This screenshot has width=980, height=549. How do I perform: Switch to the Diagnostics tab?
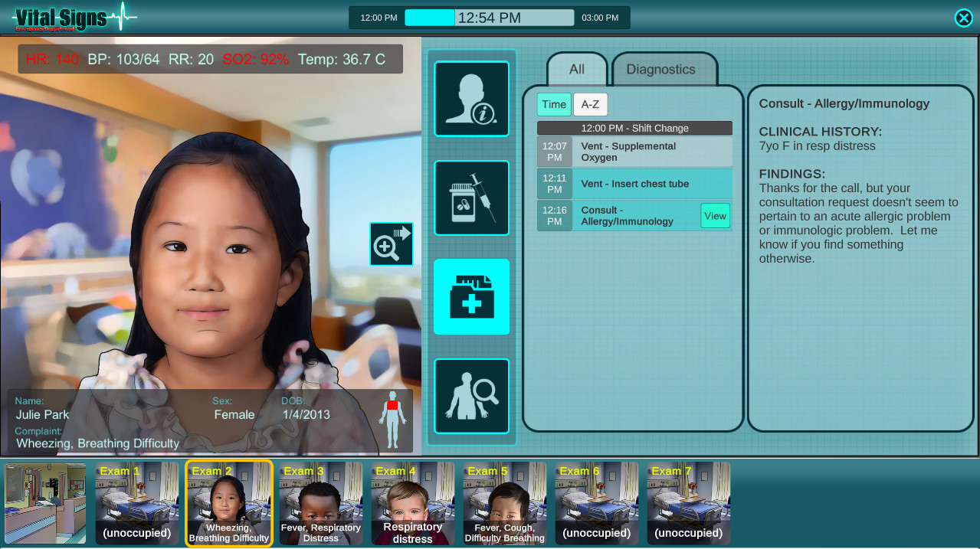[x=660, y=69]
